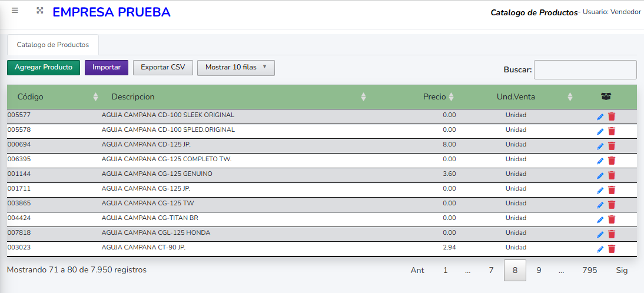
Task: Select the Catalogo de Productos tab
Action: point(53,45)
